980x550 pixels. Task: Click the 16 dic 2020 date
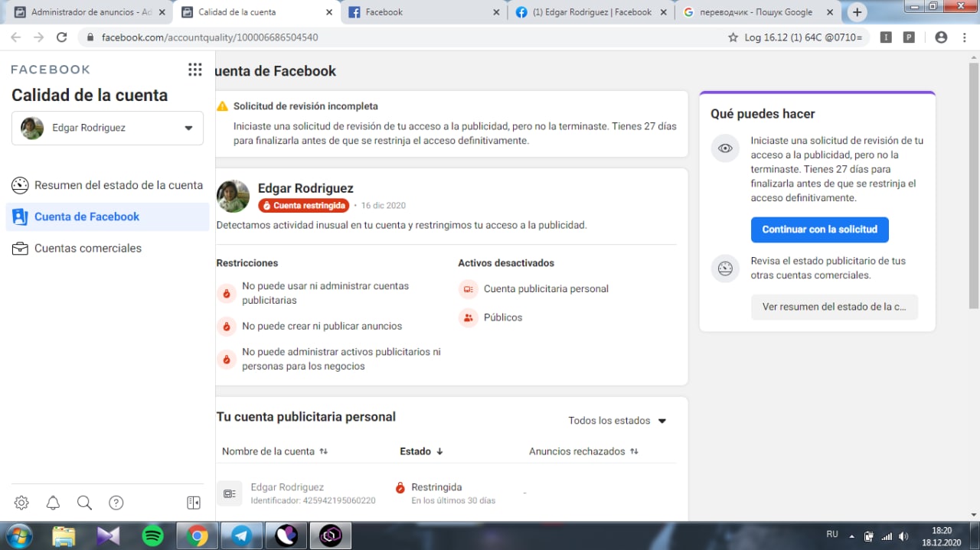384,206
